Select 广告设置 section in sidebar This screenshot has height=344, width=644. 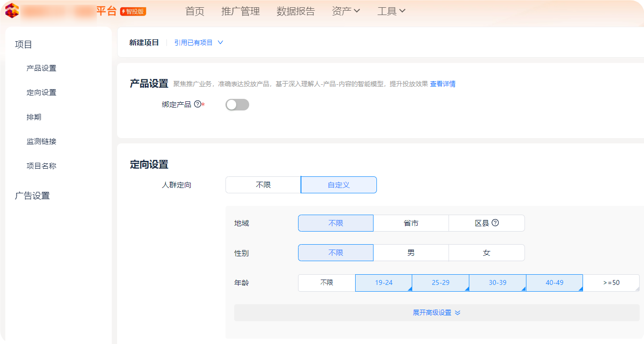pos(32,196)
